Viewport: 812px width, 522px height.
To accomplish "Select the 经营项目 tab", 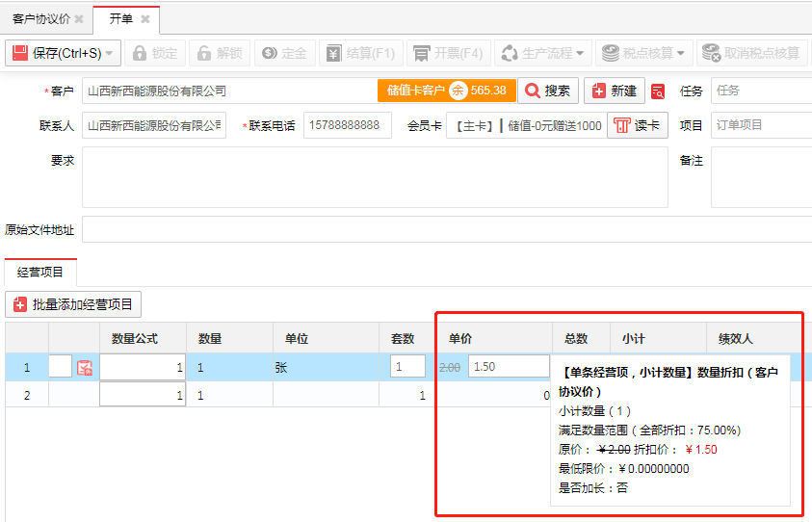I will [40, 273].
